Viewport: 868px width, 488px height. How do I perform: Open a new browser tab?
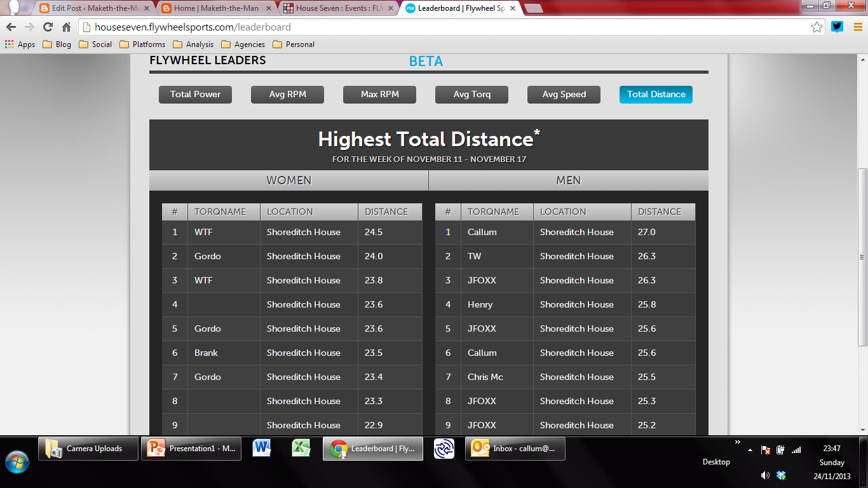pos(534,8)
